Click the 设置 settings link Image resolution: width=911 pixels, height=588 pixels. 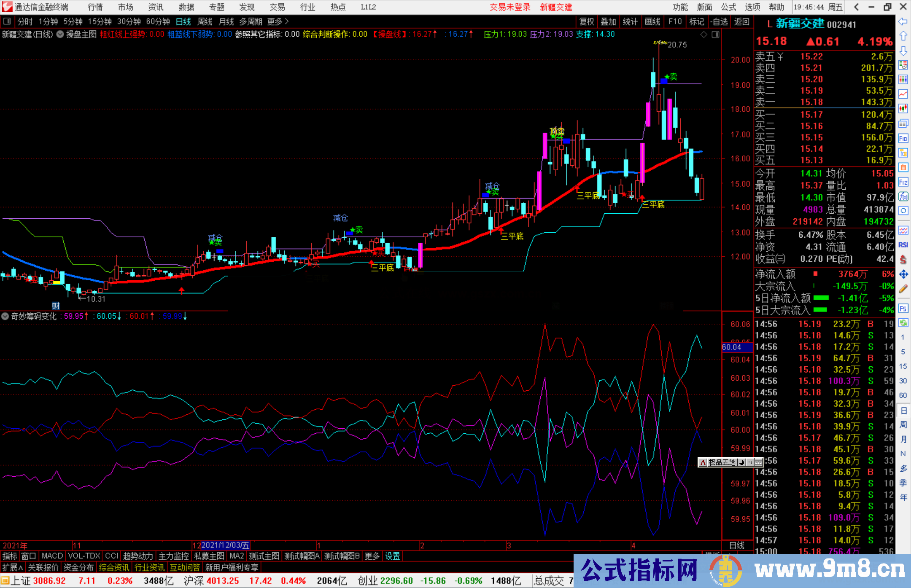392,556
